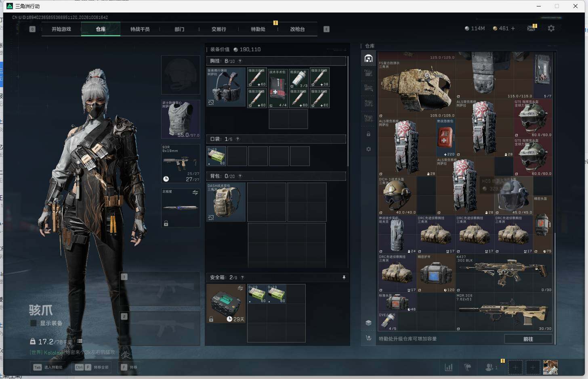Screen dimensions: 588x379
Task: Click the player avatar in bottom right
Action: pos(550,367)
